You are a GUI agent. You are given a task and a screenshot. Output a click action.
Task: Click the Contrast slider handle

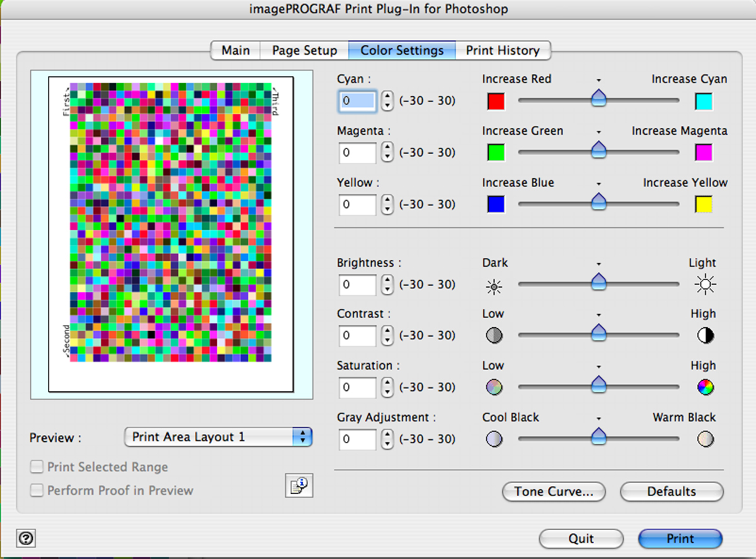[x=598, y=332]
